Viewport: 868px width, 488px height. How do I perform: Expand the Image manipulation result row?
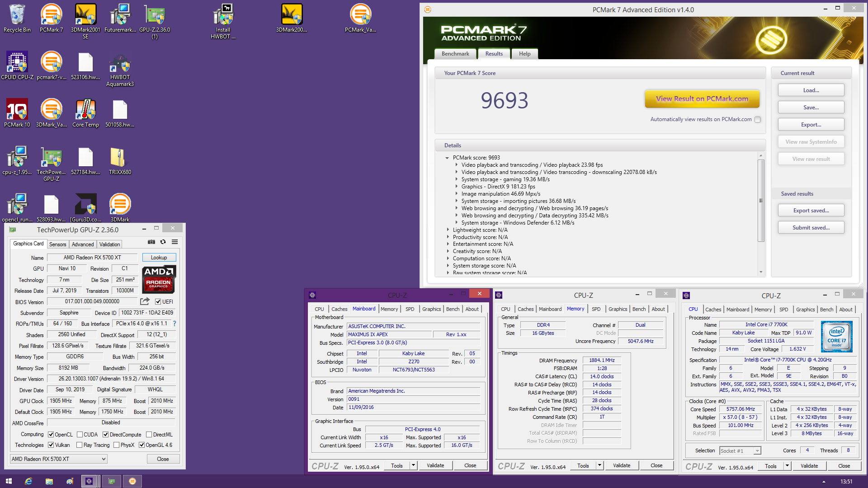456,194
